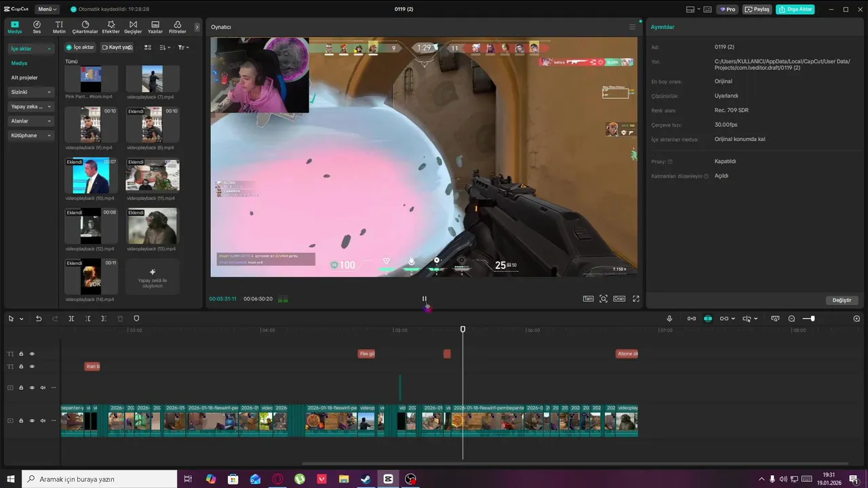Toggle the preview axis icon

(x=747, y=319)
